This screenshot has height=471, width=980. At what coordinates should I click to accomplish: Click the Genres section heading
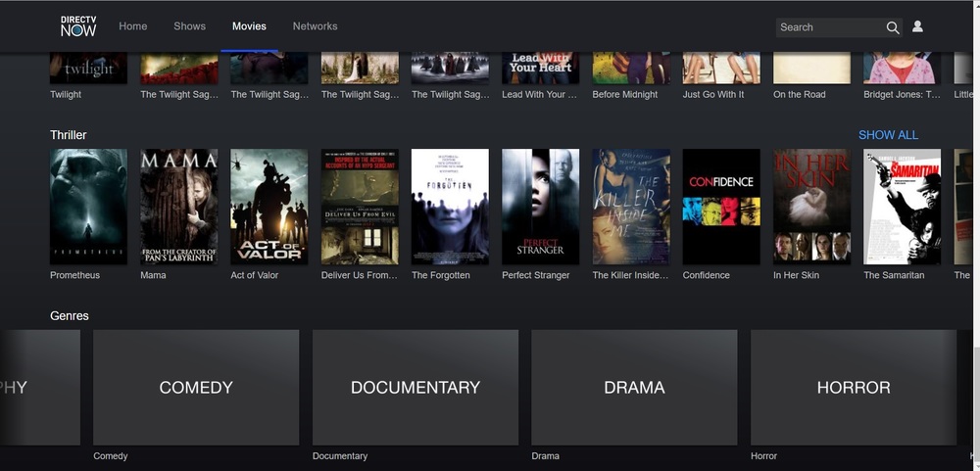tap(70, 316)
